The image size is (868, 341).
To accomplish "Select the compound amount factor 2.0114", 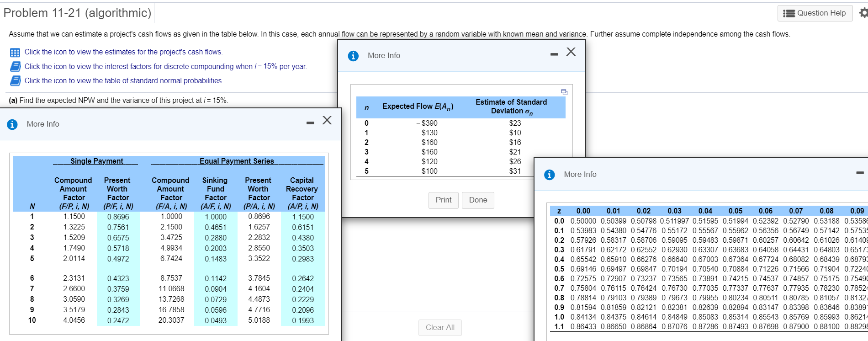I will [74, 259].
